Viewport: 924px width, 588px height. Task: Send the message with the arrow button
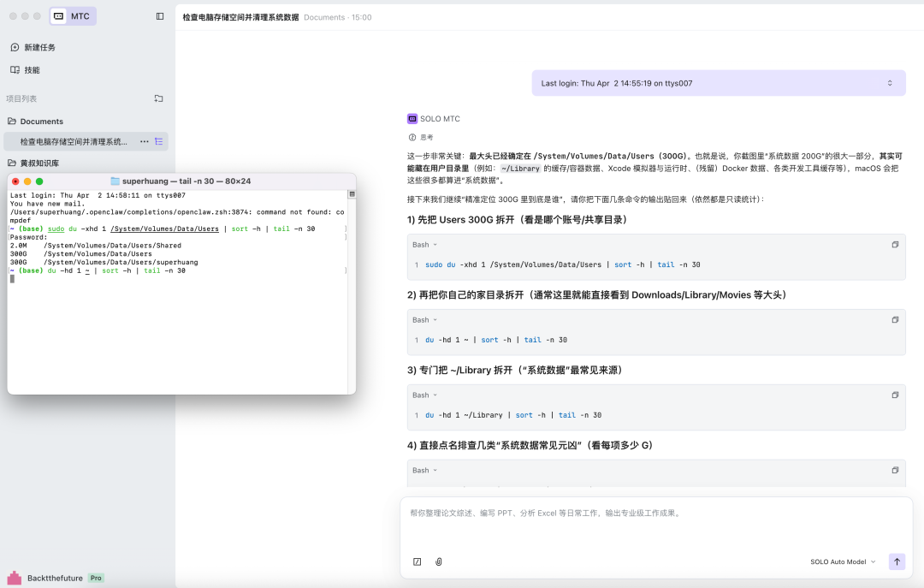pyautogui.click(x=897, y=561)
